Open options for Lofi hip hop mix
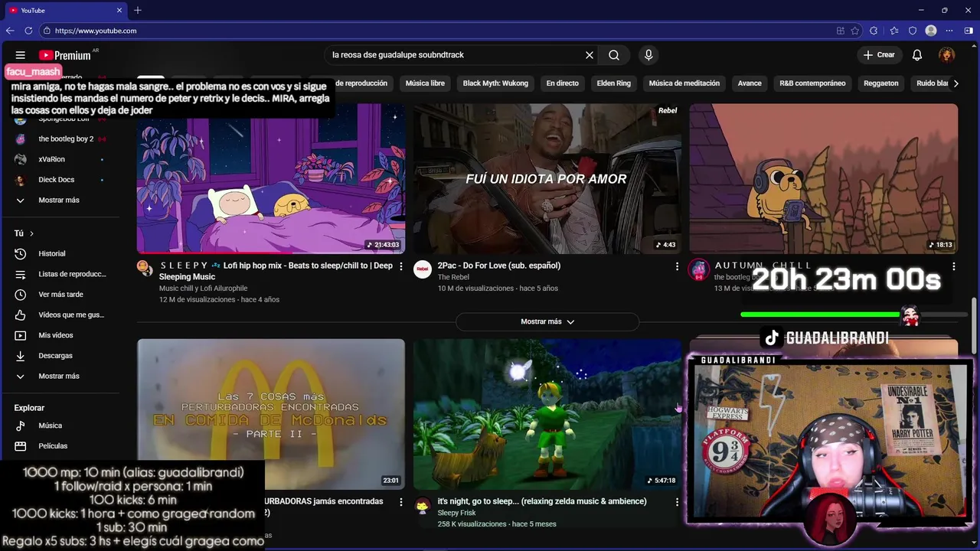Image resolution: width=980 pixels, height=551 pixels. tap(401, 266)
